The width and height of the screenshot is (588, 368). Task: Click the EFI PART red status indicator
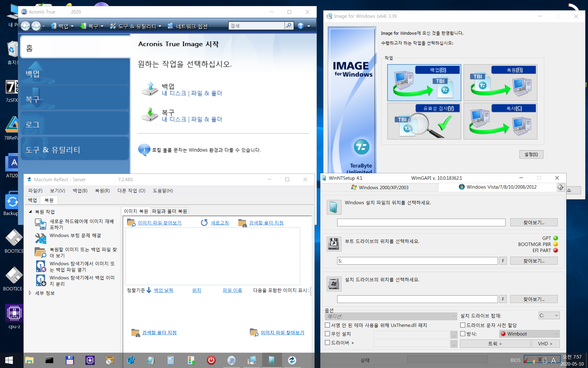pyautogui.click(x=556, y=250)
